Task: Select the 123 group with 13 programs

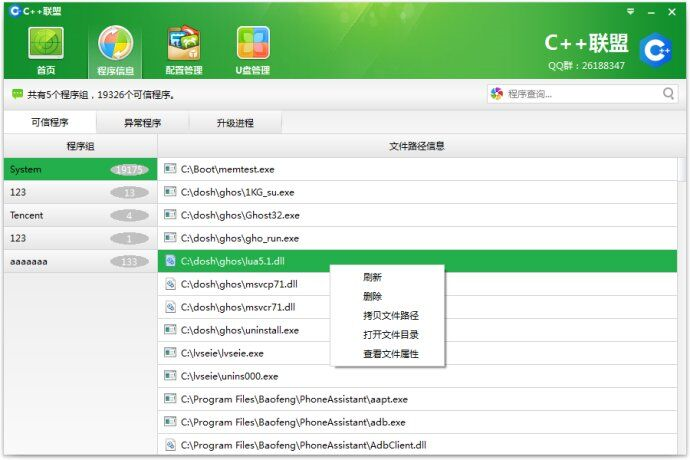Action: pos(81,192)
